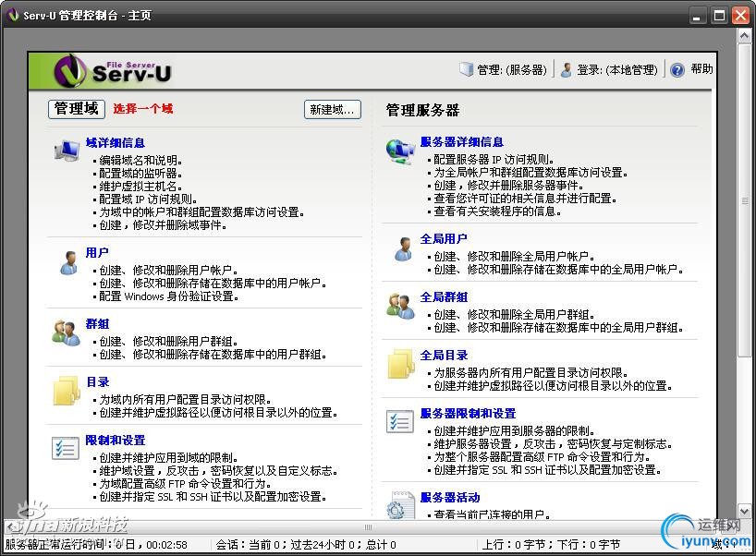Click the 管理服务器 heading
Screen dimensions: 756x556
pos(422,110)
